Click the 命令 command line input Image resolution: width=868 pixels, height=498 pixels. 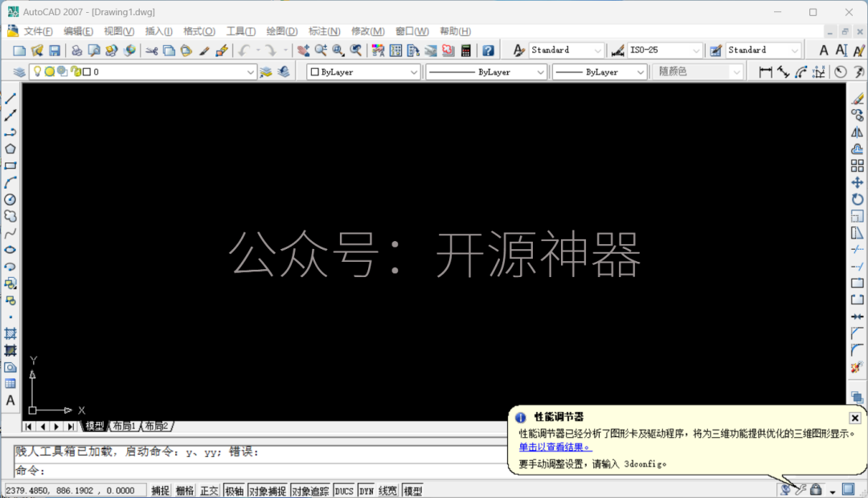260,471
